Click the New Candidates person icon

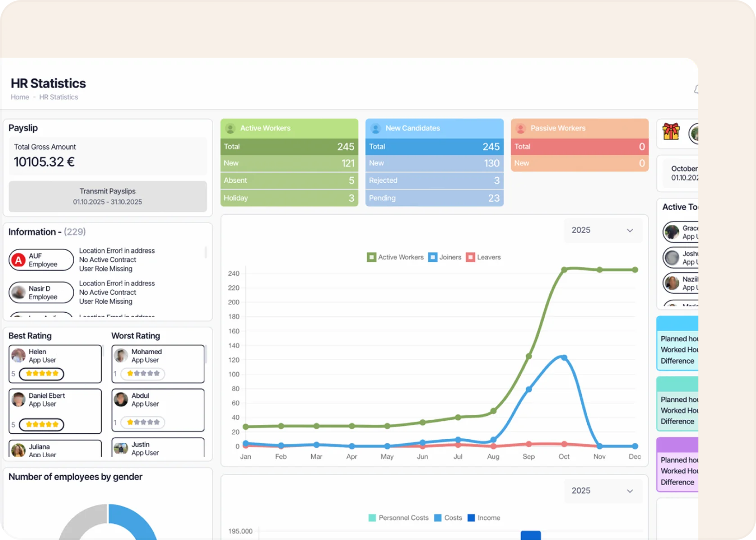376,128
